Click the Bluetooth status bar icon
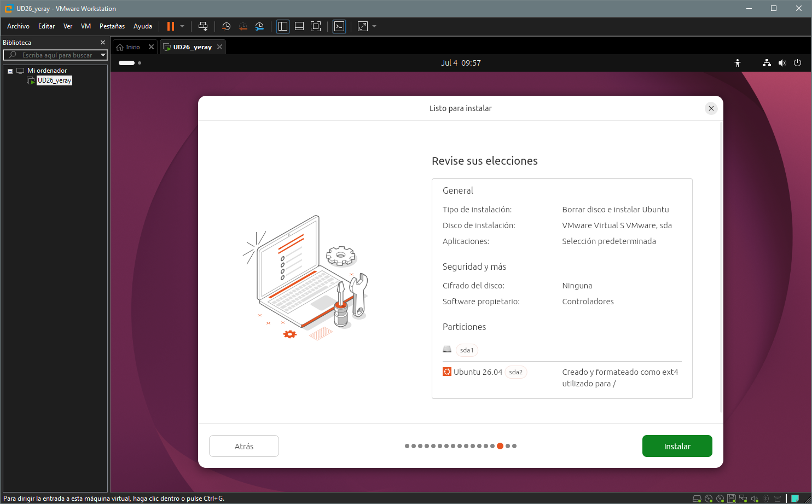This screenshot has width=812, height=504. click(x=766, y=499)
